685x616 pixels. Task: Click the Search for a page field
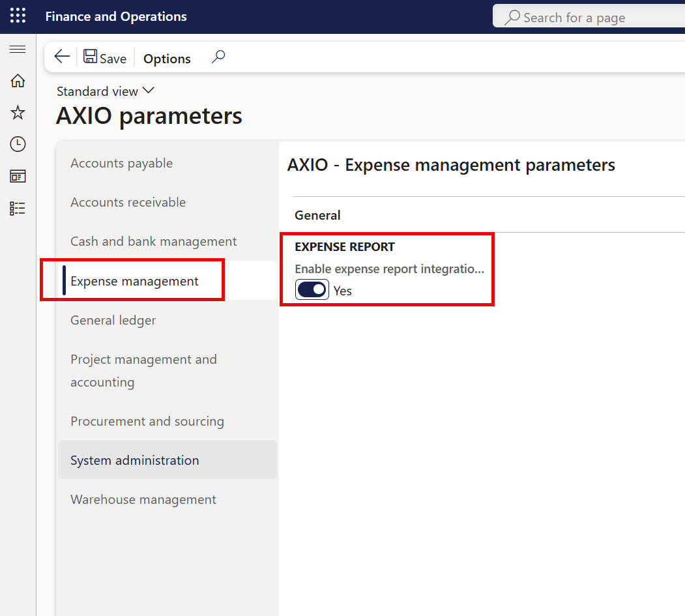(x=587, y=17)
